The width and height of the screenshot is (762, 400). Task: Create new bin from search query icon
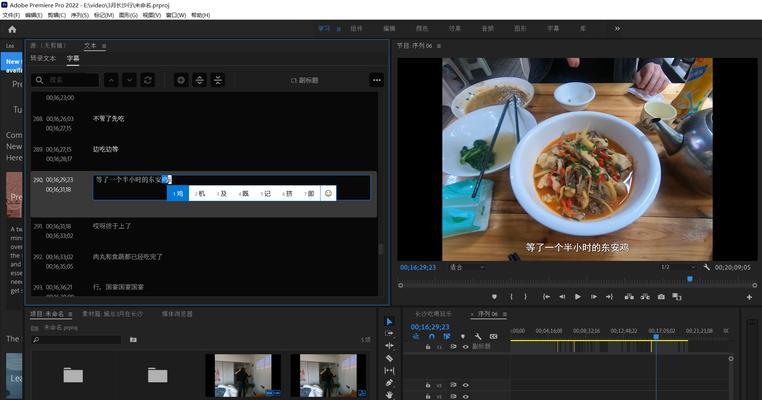[133, 340]
